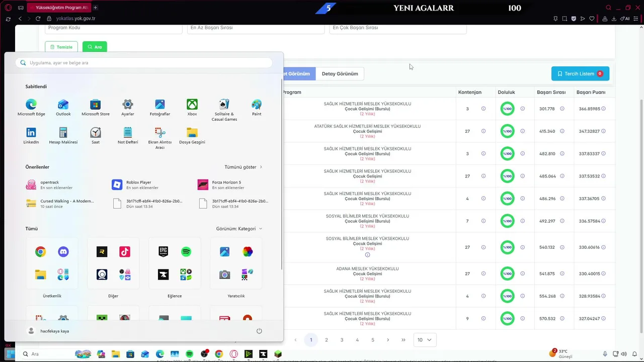The image size is (644, 362).
Task: Open the hacıfekaya kaya user account
Action: (48, 331)
